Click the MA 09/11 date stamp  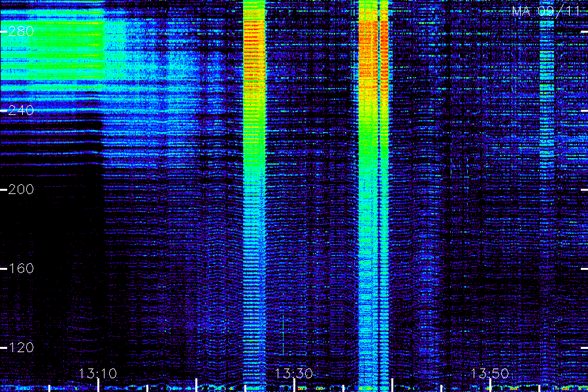[x=546, y=11]
